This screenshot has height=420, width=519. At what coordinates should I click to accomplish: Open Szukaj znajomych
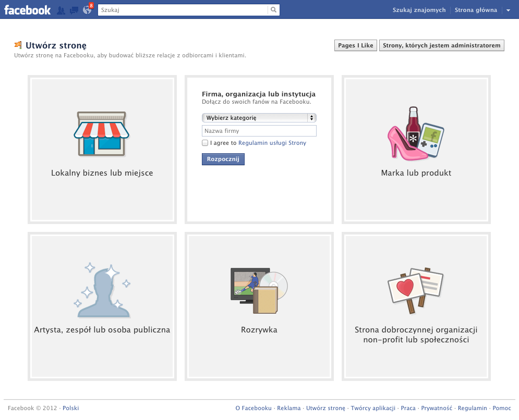(419, 10)
